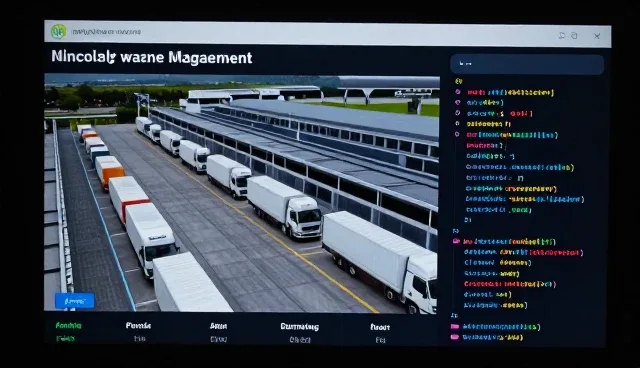Click the blue button overlaid on truck camera view

74,301
